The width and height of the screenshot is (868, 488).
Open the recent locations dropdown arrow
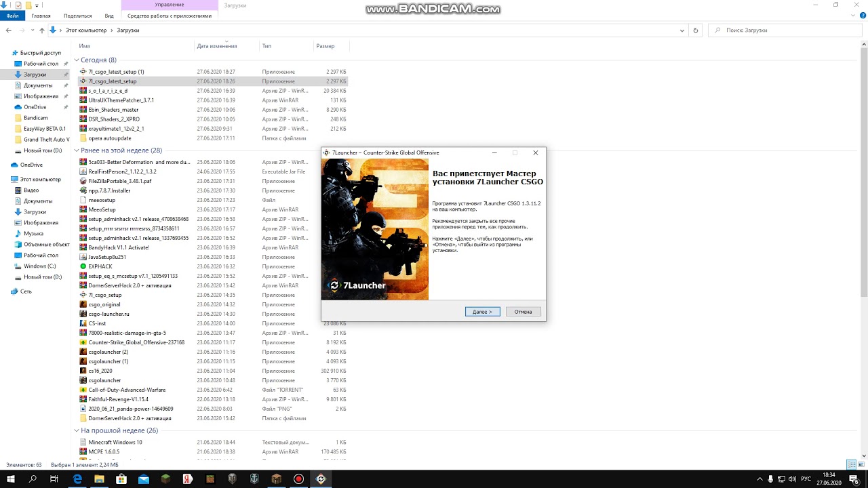(x=33, y=30)
